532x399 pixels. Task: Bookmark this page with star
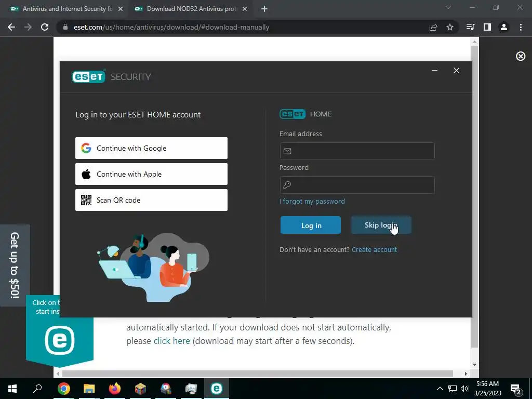pos(450,27)
